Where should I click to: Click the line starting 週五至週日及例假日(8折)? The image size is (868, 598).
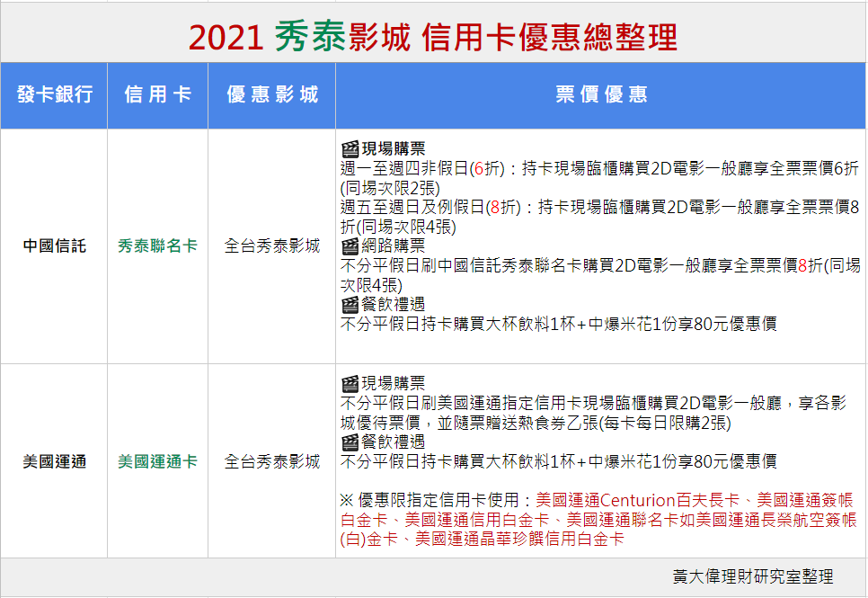coord(599,208)
